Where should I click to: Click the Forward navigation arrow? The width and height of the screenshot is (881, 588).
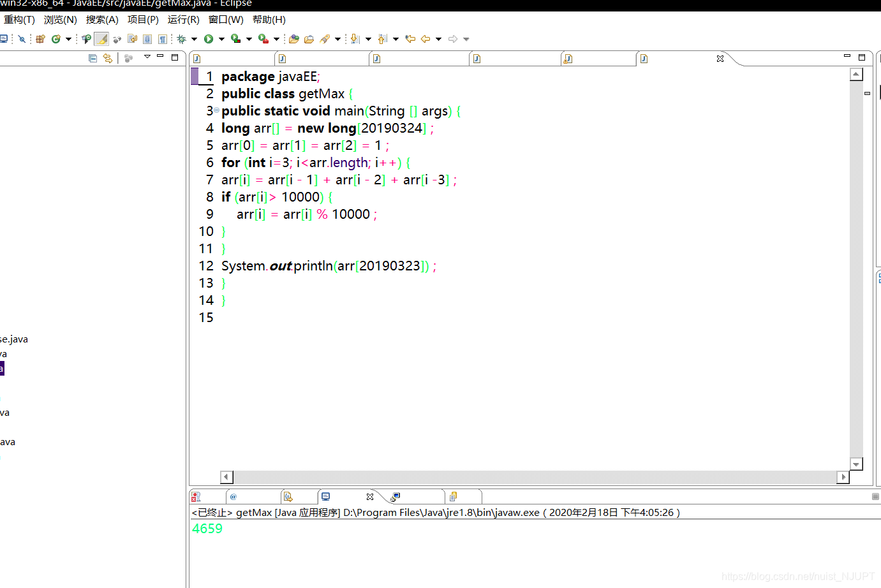pos(453,39)
